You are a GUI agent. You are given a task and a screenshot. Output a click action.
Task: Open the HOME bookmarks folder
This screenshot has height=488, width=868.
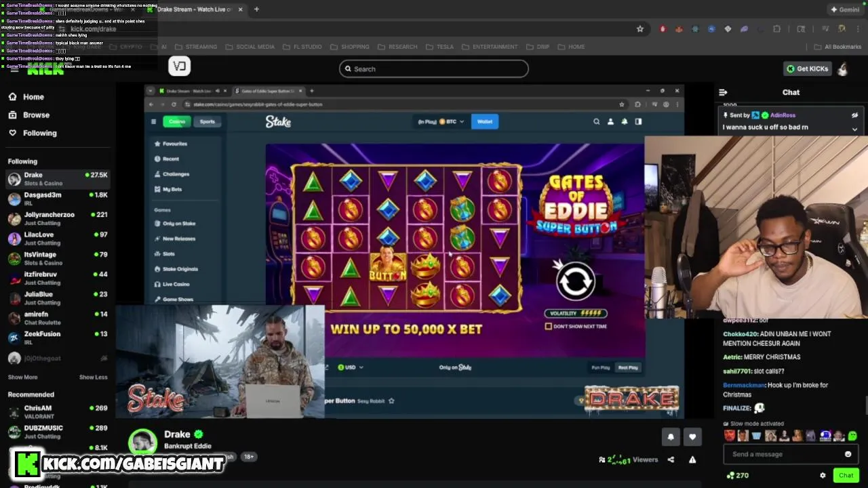pos(571,47)
